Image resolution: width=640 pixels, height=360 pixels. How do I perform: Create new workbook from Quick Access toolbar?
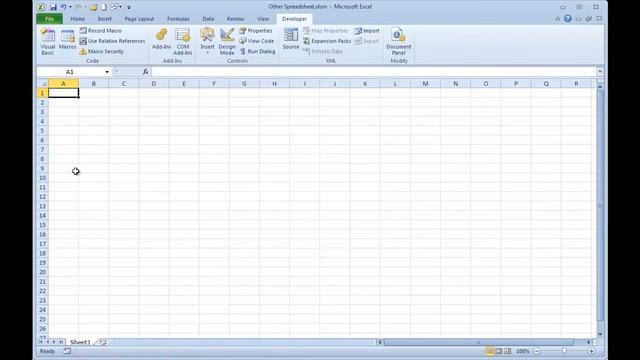[x=104, y=7]
